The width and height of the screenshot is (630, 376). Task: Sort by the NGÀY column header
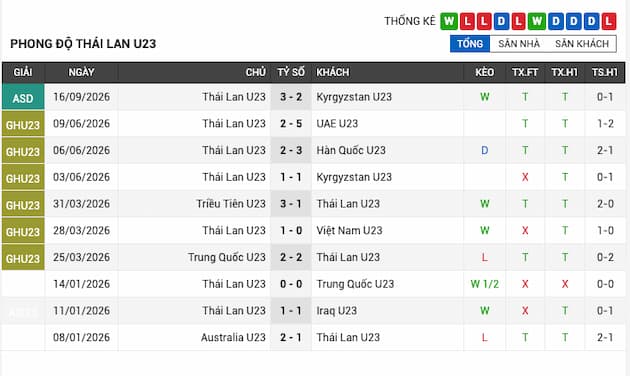click(x=81, y=72)
